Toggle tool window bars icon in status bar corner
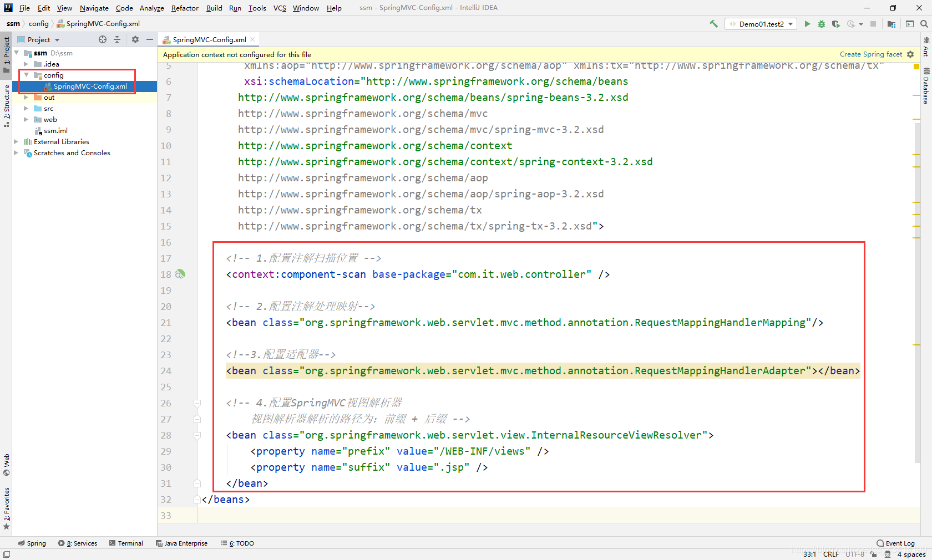The width and height of the screenshot is (932, 560). tap(7, 554)
